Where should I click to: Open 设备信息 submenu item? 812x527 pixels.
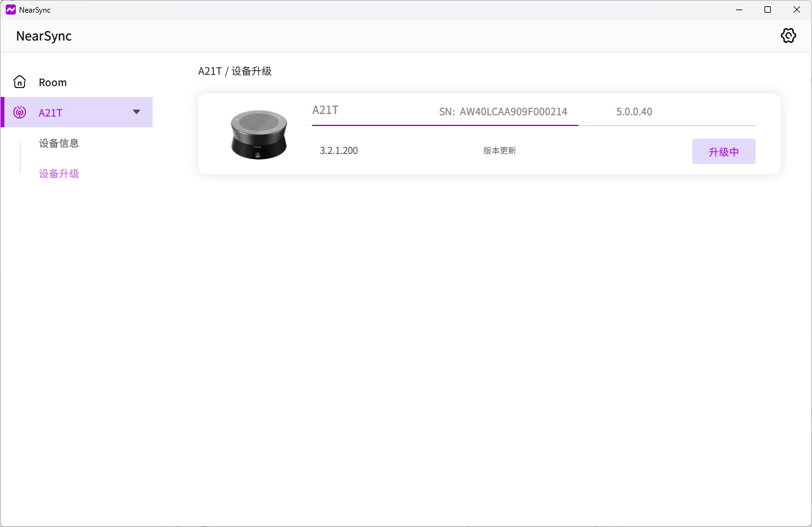click(59, 143)
